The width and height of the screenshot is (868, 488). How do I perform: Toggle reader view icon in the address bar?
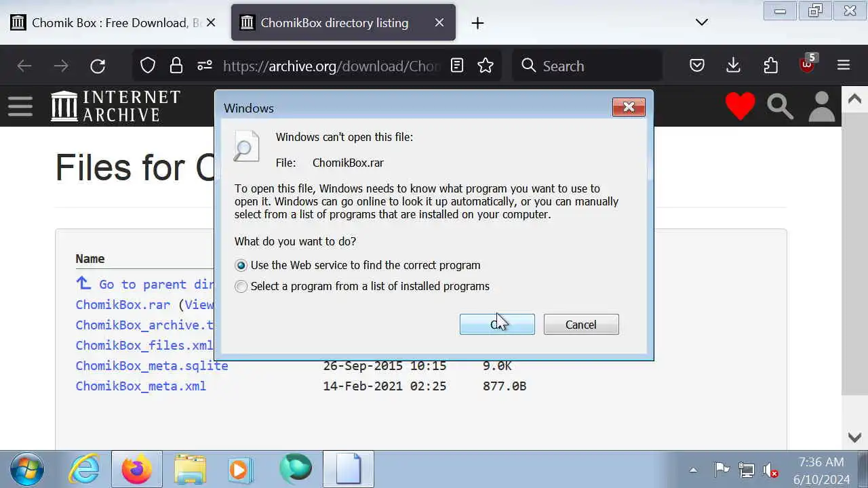(457, 66)
